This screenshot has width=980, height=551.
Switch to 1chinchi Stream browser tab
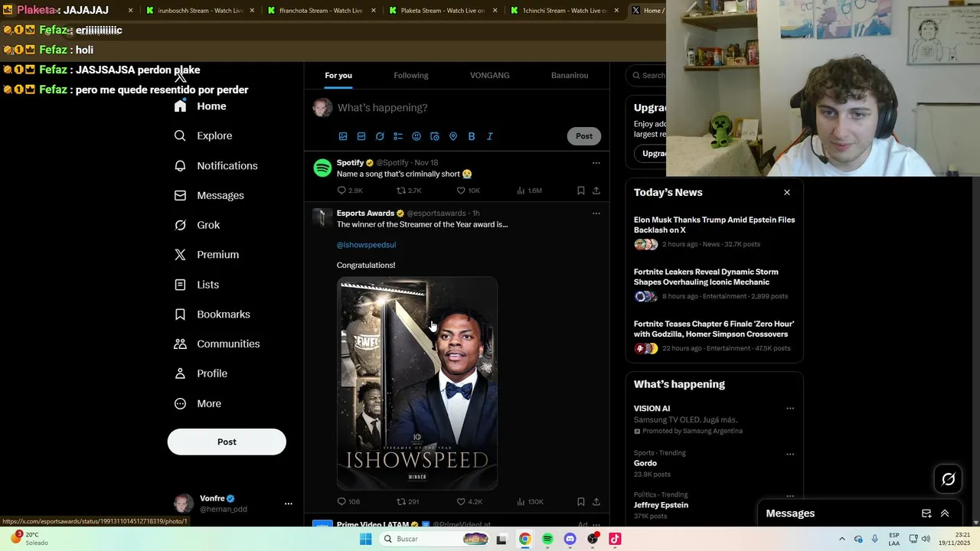pyautogui.click(x=564, y=11)
